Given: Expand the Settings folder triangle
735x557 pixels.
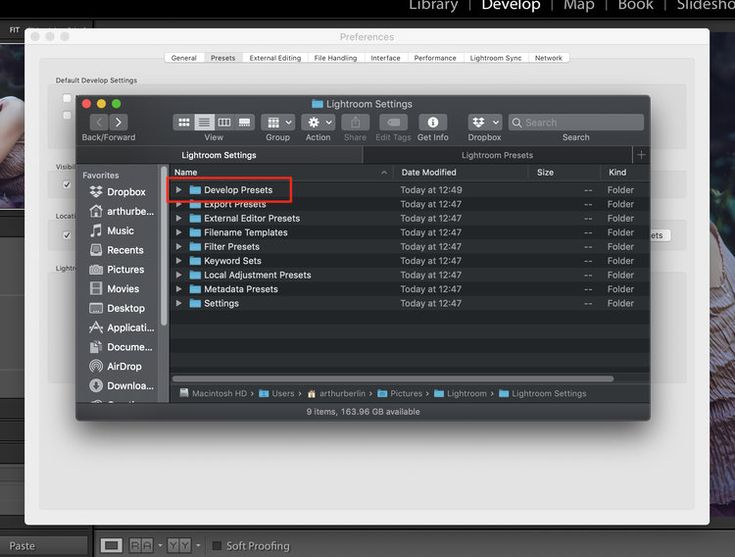Looking at the screenshot, I should (179, 303).
